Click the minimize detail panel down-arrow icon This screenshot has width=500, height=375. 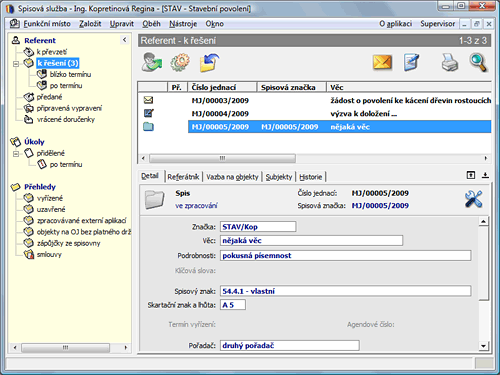[485, 175]
